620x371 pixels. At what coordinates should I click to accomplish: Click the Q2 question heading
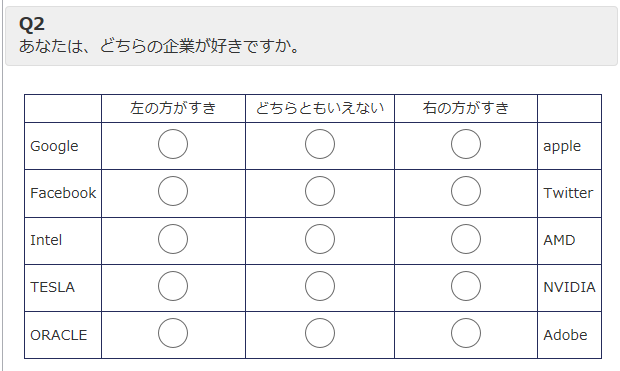click(32, 24)
